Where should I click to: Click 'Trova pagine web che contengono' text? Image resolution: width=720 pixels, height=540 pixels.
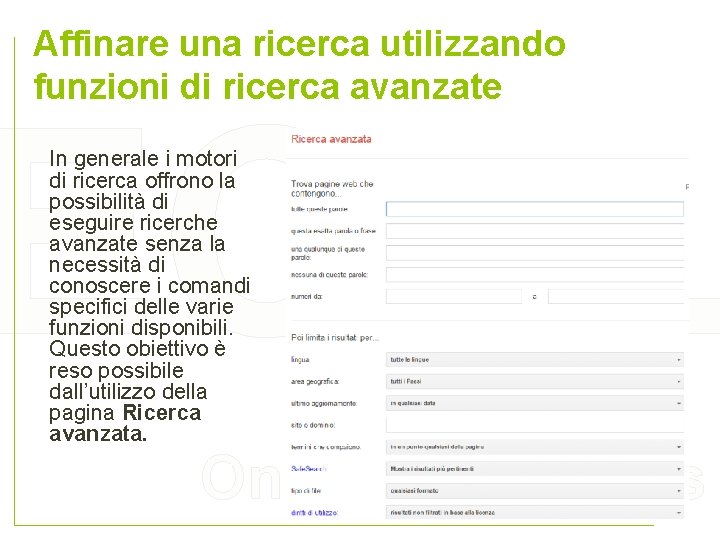click(x=332, y=189)
